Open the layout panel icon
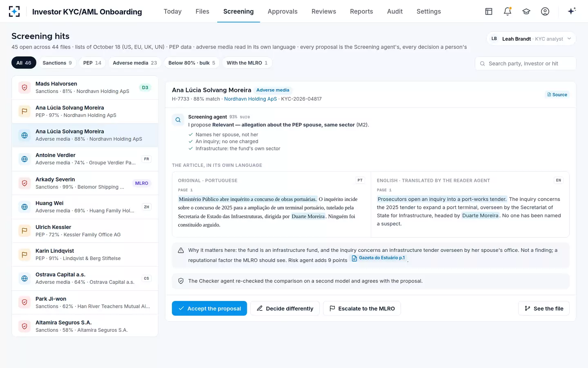Viewport: 588px width, 368px height. click(489, 11)
